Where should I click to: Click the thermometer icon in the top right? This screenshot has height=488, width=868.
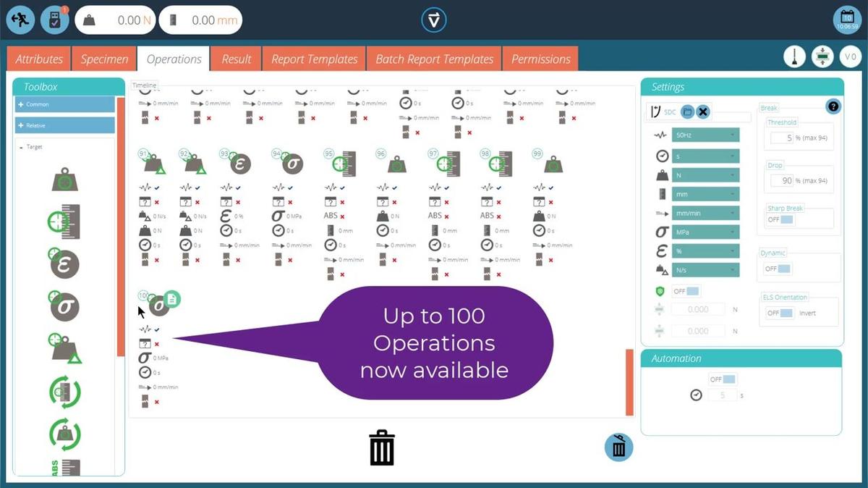point(794,55)
